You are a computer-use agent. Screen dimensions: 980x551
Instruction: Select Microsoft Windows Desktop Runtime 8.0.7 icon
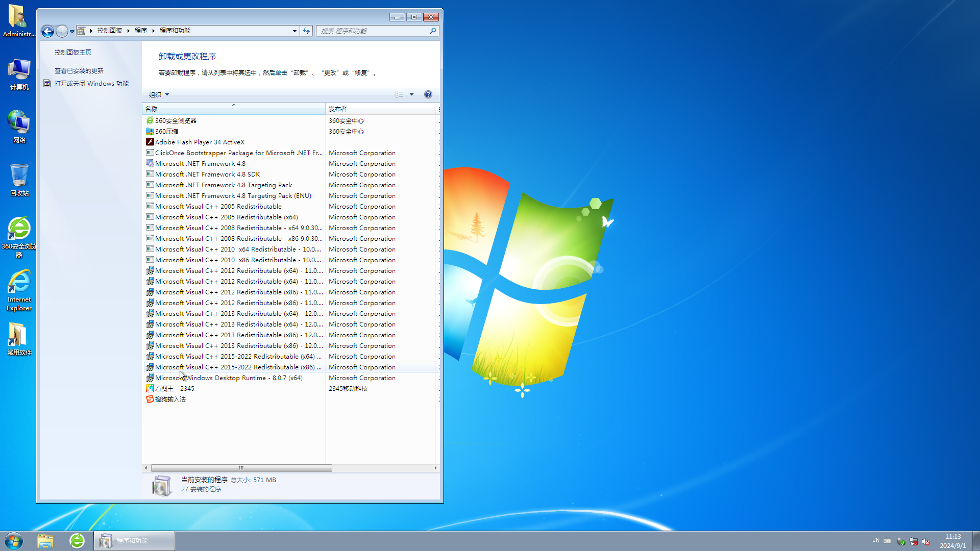(x=150, y=378)
